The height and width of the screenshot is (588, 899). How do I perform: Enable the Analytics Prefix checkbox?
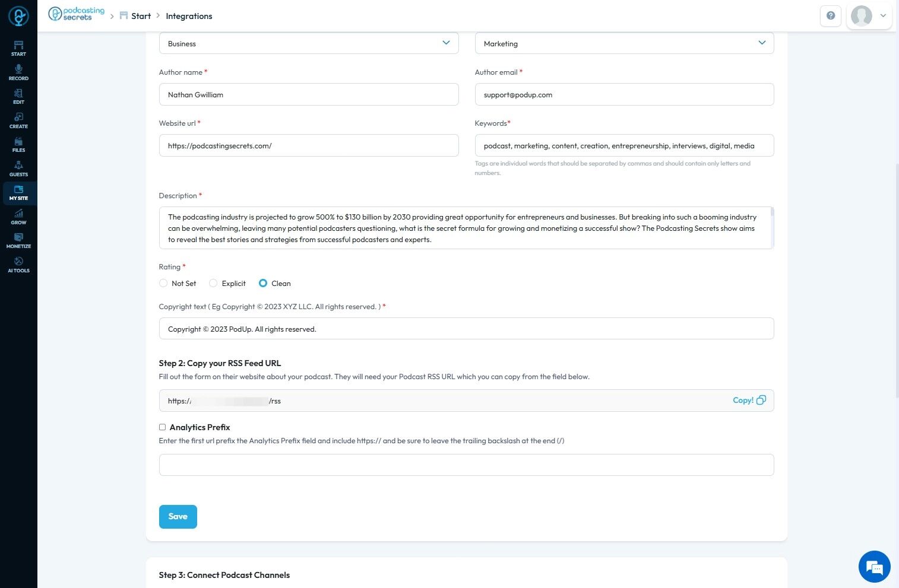(x=162, y=427)
